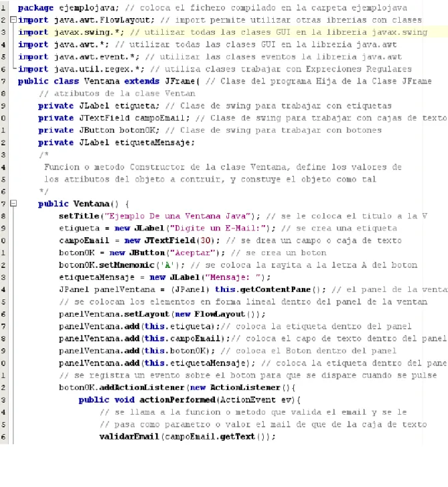Viewport: 448px width, 487px height.
Task: Click setTitle "Ejemplo De una Ventana Java" line
Action: coord(159,216)
